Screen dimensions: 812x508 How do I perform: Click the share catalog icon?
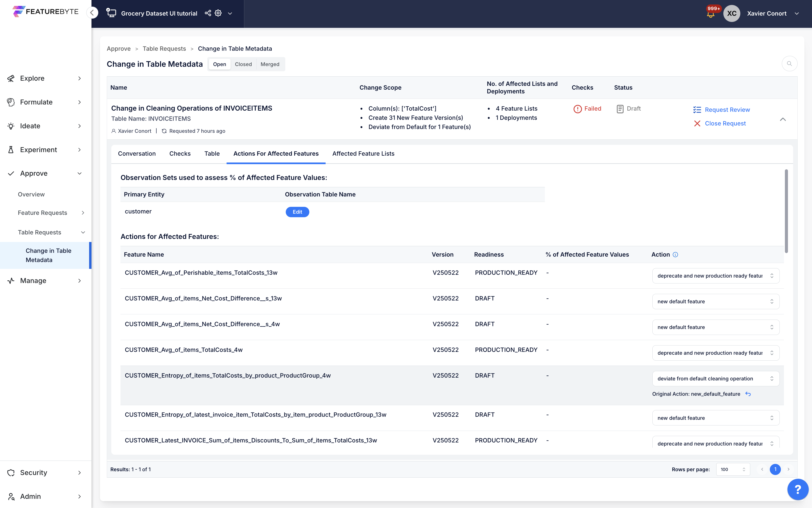pyautogui.click(x=208, y=13)
